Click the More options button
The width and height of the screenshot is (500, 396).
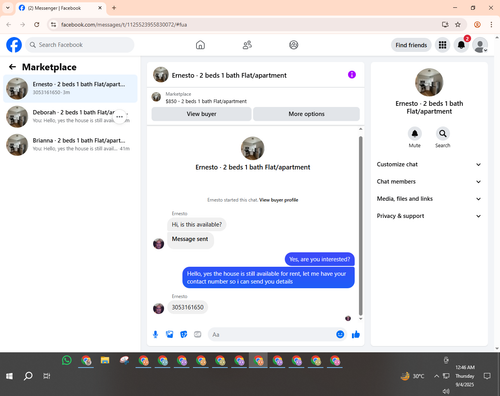point(306,114)
